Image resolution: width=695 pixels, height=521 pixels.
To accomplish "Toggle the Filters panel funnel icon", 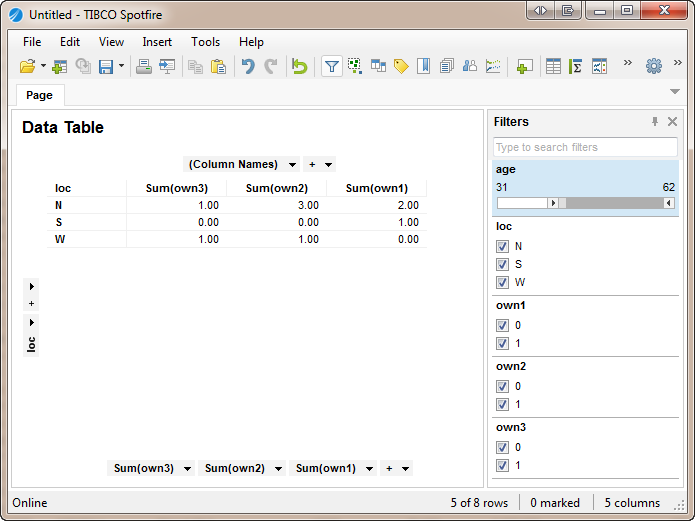I will point(331,66).
